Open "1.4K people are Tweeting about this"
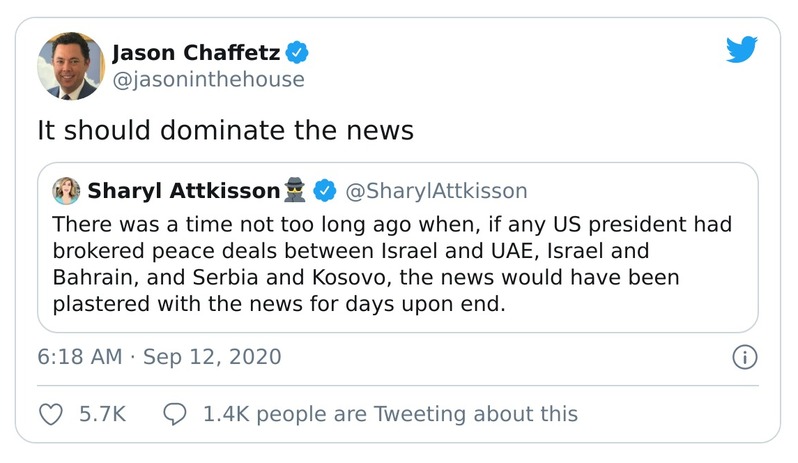The image size is (798, 463). tap(390, 413)
